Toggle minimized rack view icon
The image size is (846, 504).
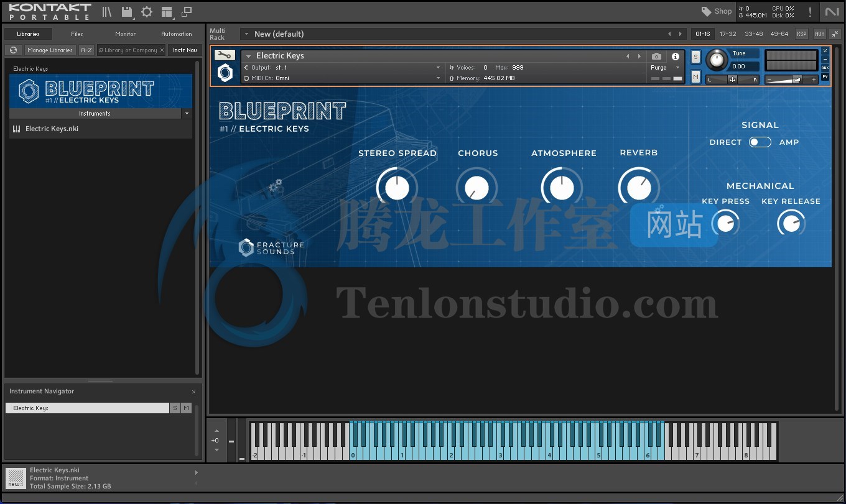coord(186,12)
